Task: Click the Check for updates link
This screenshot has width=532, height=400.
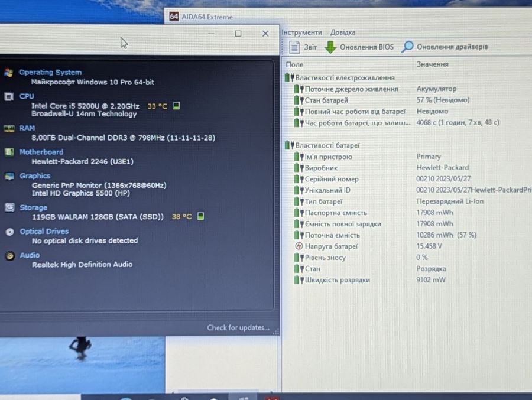Action: (x=238, y=328)
